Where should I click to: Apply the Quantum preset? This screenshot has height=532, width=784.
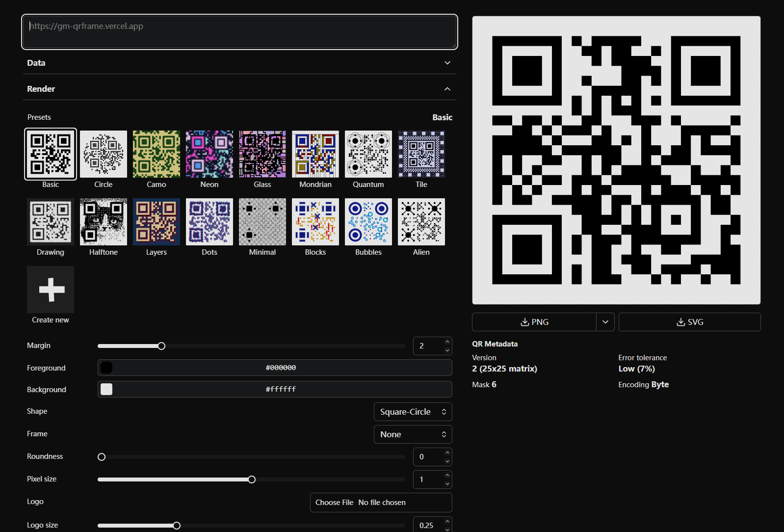point(368,154)
